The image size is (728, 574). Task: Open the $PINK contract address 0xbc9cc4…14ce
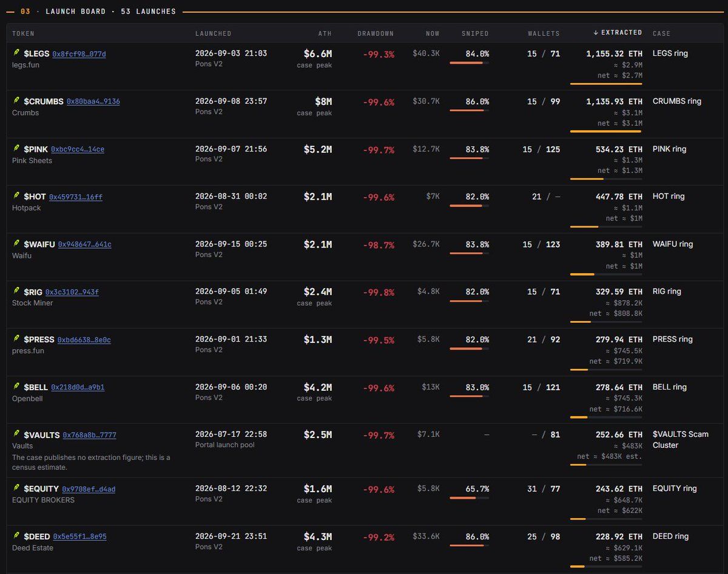(x=78, y=149)
